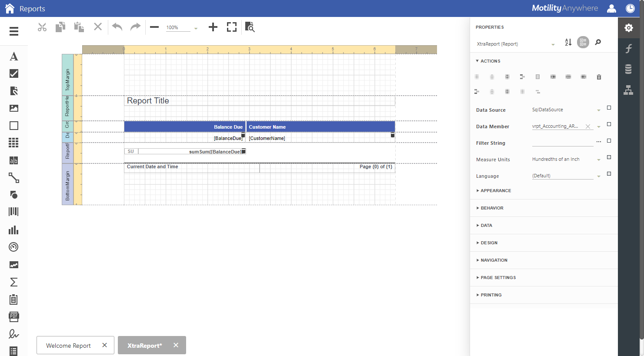Select the Label tool in toolbox
The height and width of the screenshot is (356, 644).
14,56
